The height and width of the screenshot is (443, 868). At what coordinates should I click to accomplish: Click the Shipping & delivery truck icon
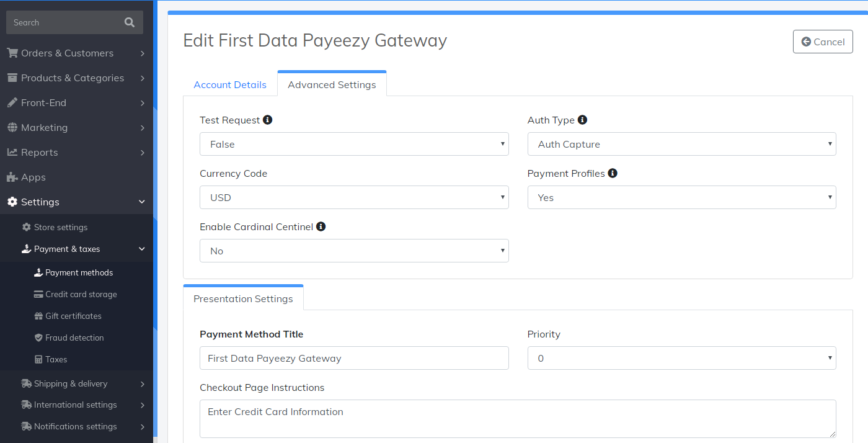pos(26,383)
